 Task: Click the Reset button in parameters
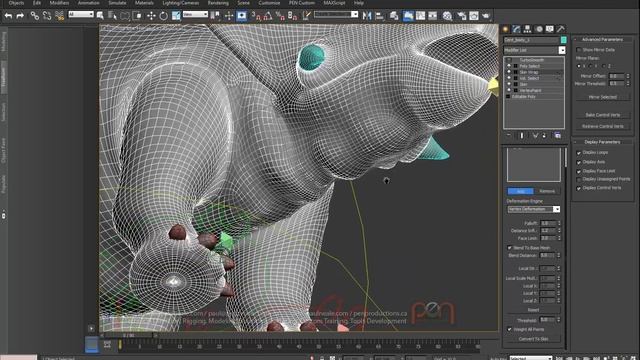click(533, 310)
